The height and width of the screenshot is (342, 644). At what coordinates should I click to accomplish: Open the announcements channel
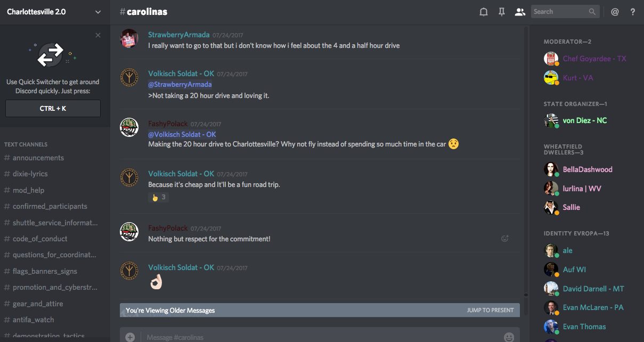(38, 158)
